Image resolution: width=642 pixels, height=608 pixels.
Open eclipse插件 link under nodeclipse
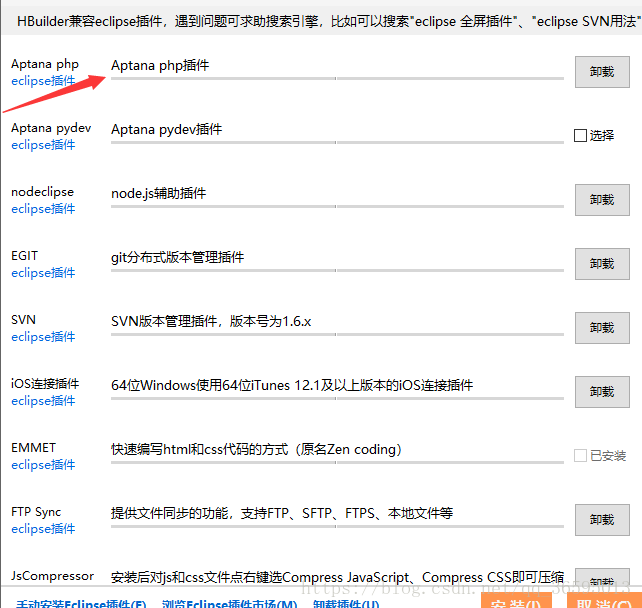click(x=43, y=209)
